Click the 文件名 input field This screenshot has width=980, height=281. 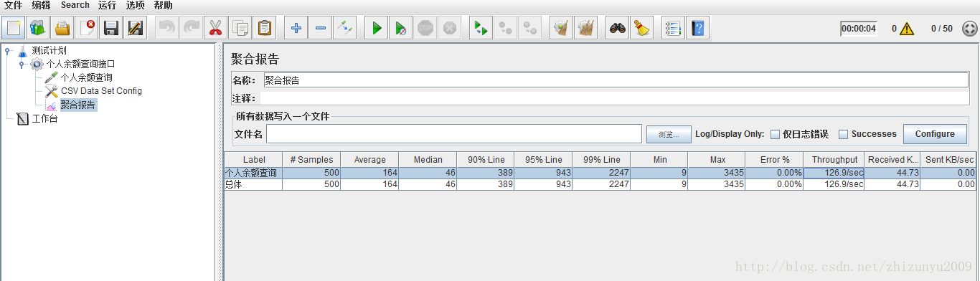click(x=454, y=134)
